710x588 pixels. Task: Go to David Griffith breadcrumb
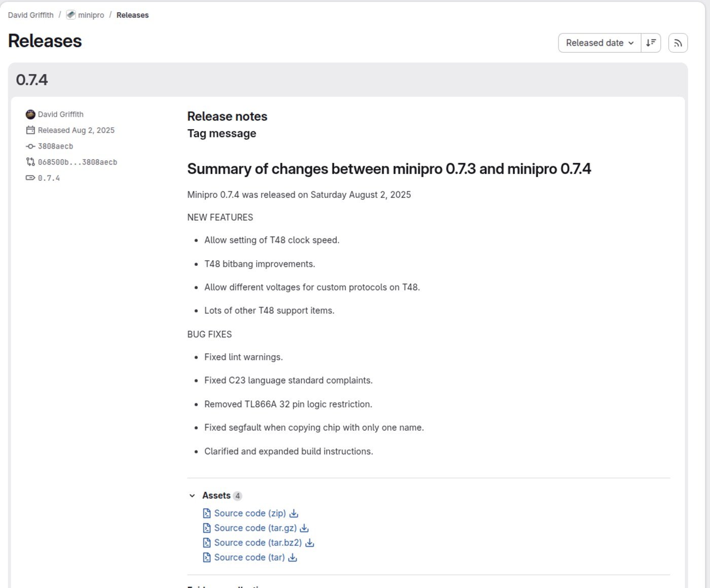tap(30, 15)
